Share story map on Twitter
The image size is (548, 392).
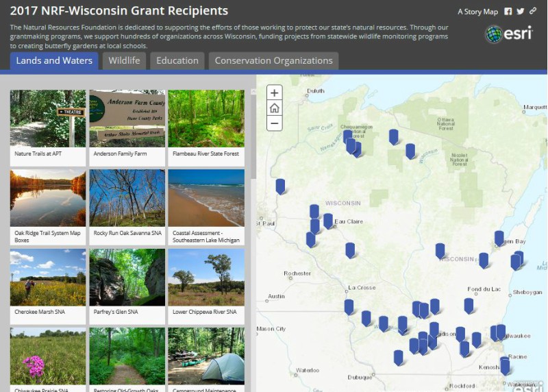click(x=521, y=11)
